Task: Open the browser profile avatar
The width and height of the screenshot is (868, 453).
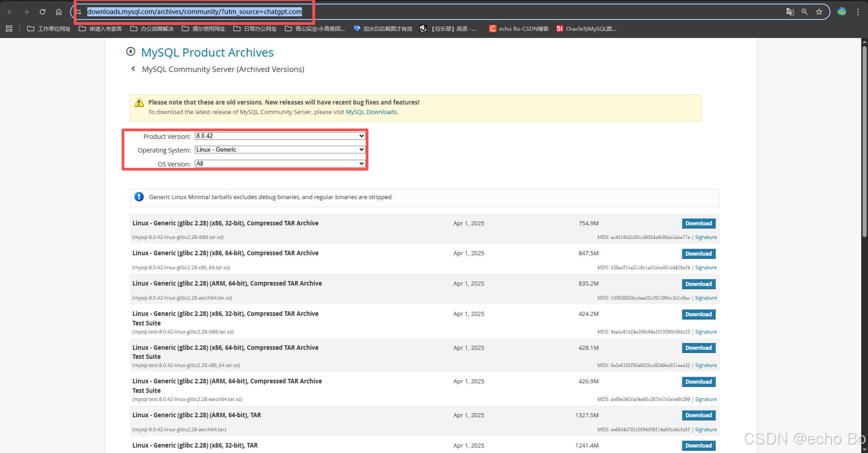Action: tap(842, 12)
